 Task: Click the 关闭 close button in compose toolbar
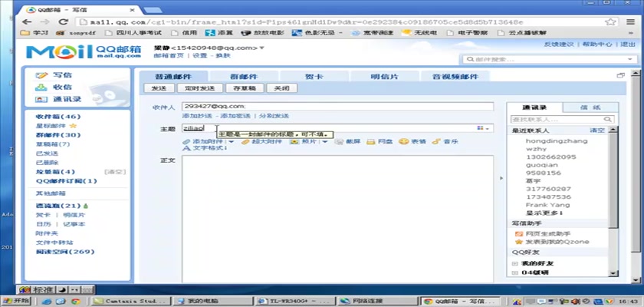(x=282, y=88)
